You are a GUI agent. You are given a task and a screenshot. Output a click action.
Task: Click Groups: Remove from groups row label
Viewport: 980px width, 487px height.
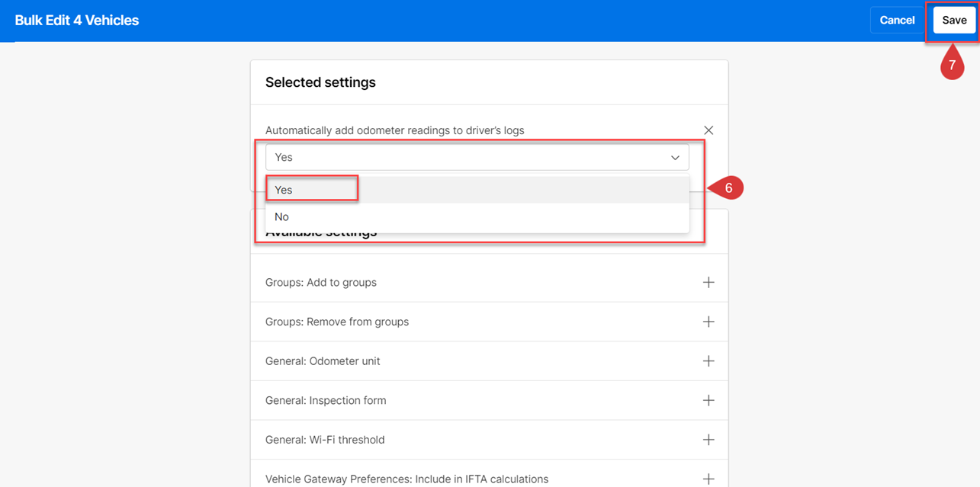(337, 322)
